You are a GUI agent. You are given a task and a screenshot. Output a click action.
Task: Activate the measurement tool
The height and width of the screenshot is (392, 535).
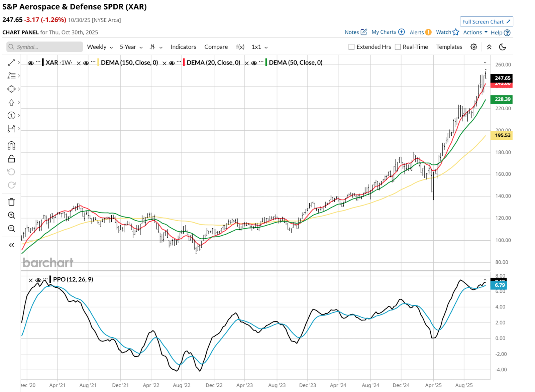point(11,129)
